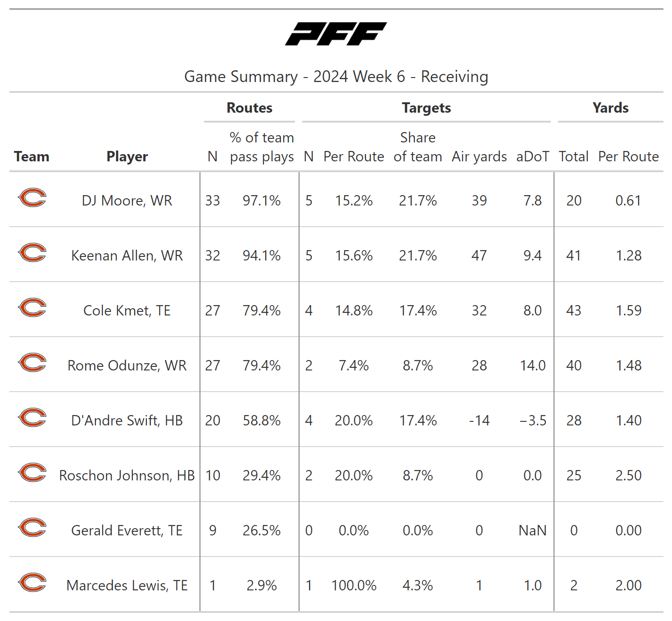Click the Bears logo beside Roschon Johnson
Screen dimensions: 672x621
click(32, 473)
